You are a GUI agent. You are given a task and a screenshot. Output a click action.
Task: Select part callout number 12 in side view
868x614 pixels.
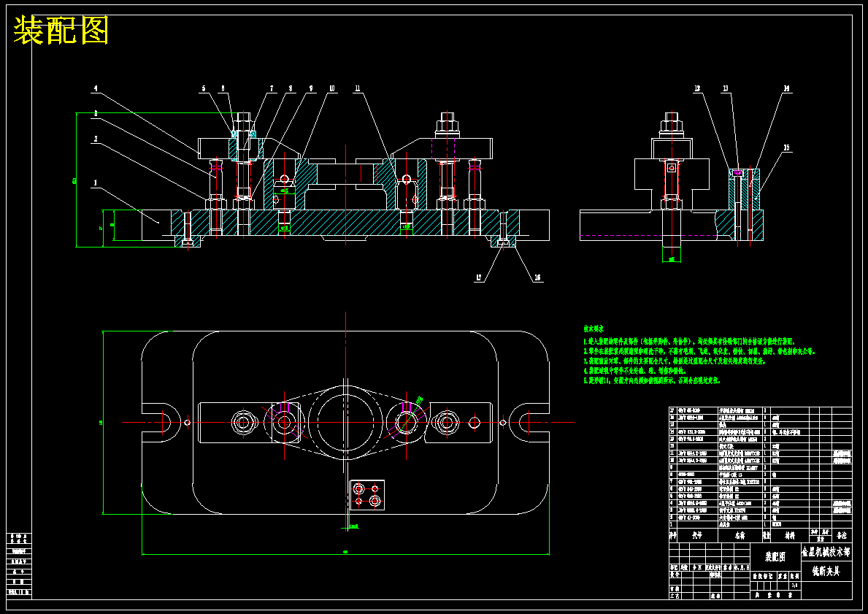coord(698,88)
